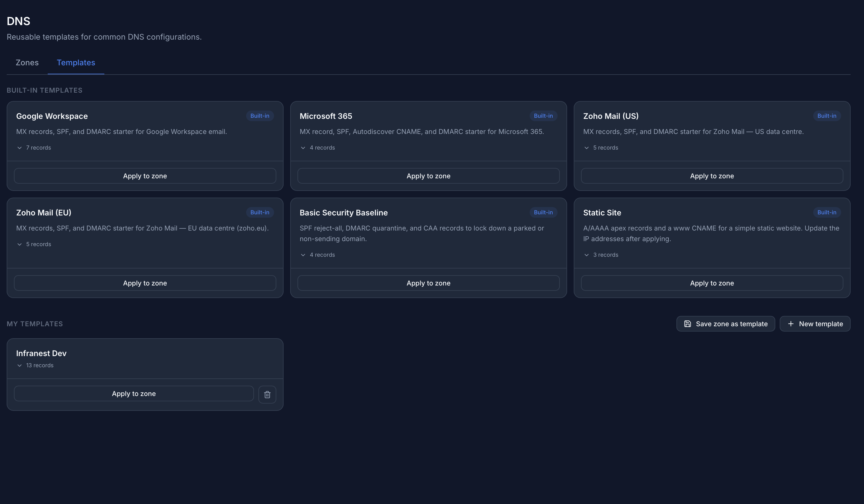Click the Zoho Mail US data centre description

pos(693,132)
